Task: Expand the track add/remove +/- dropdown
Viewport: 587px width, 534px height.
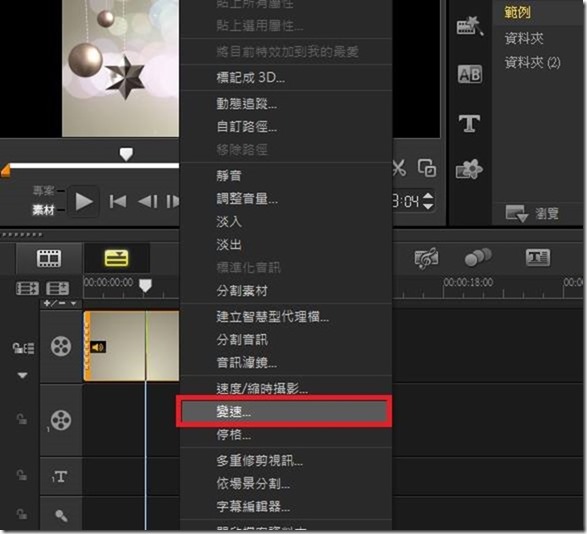Action: tap(60, 303)
